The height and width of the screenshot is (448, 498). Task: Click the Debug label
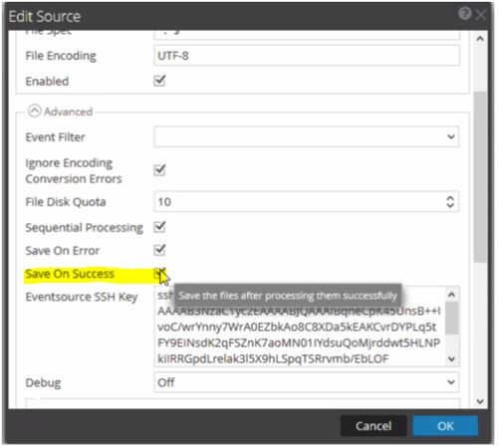pyautogui.click(x=43, y=383)
